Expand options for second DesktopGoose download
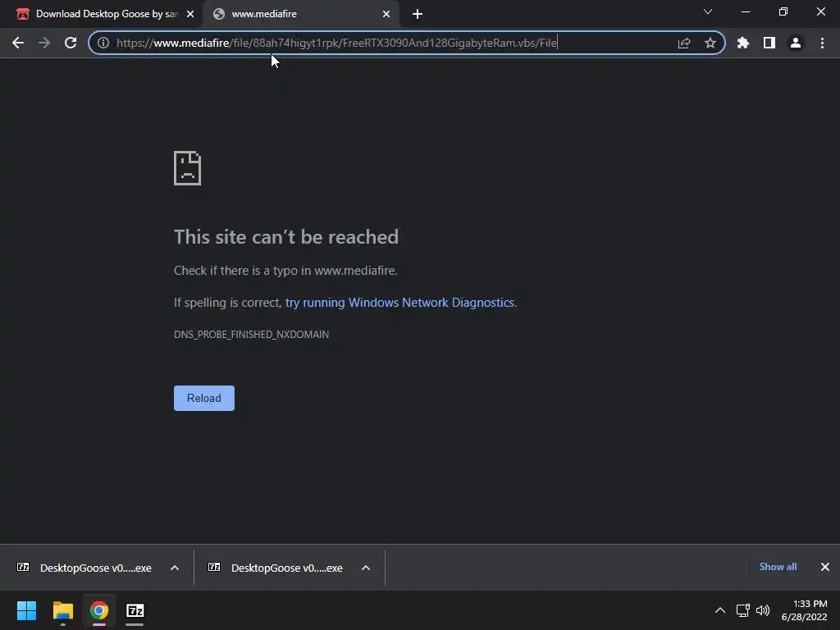The height and width of the screenshot is (630, 840). coord(366,568)
